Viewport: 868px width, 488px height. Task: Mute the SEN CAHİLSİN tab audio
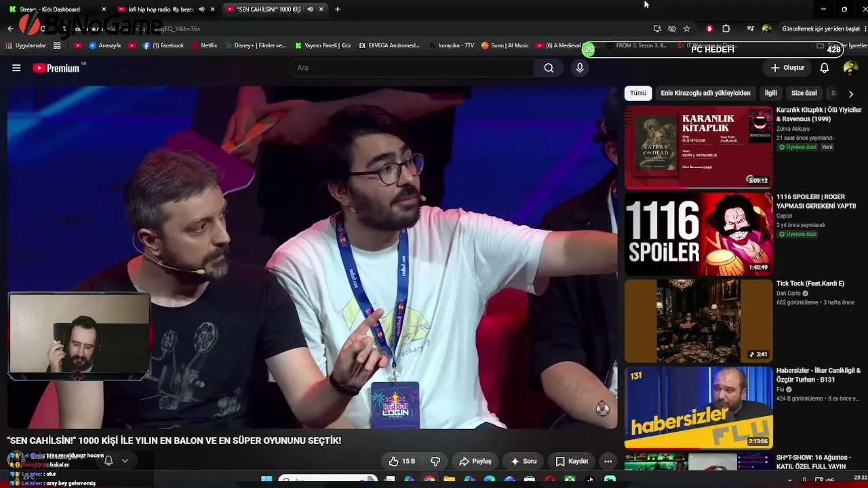point(310,9)
